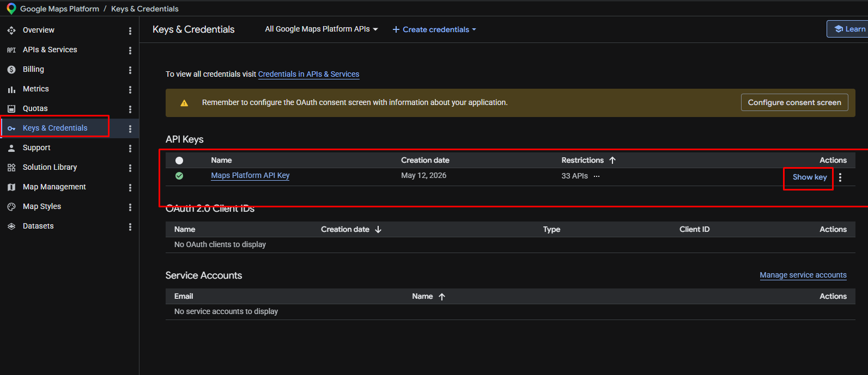Open the three-dot menu beside Billing

click(130, 70)
